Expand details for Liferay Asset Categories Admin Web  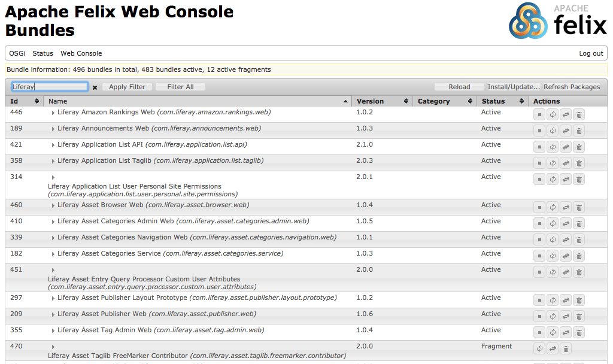pos(53,222)
